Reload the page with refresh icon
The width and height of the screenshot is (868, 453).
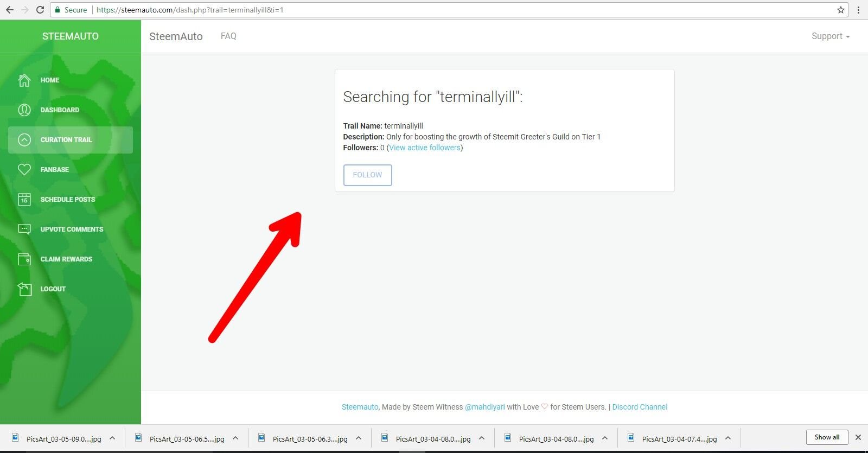coord(40,10)
